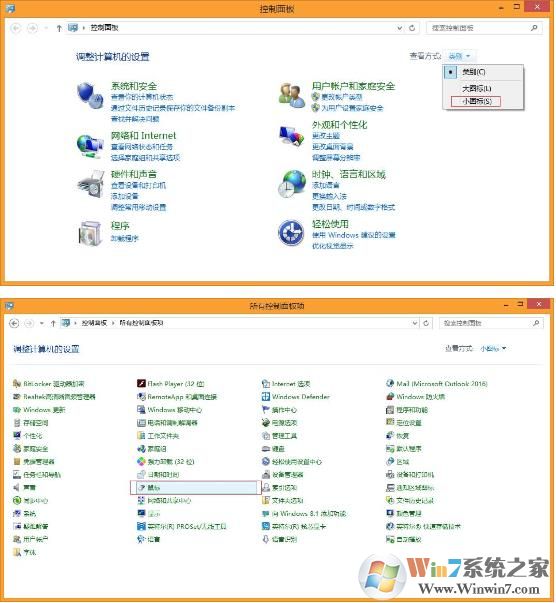Choose 大图标(L) from the view menu
The width and height of the screenshot is (556, 603).
[x=477, y=88]
